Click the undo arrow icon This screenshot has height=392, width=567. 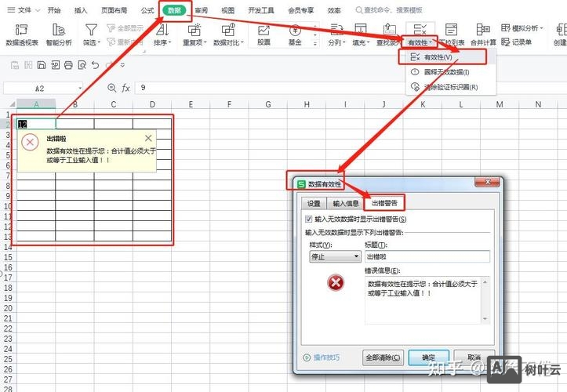pyautogui.click(x=96, y=65)
